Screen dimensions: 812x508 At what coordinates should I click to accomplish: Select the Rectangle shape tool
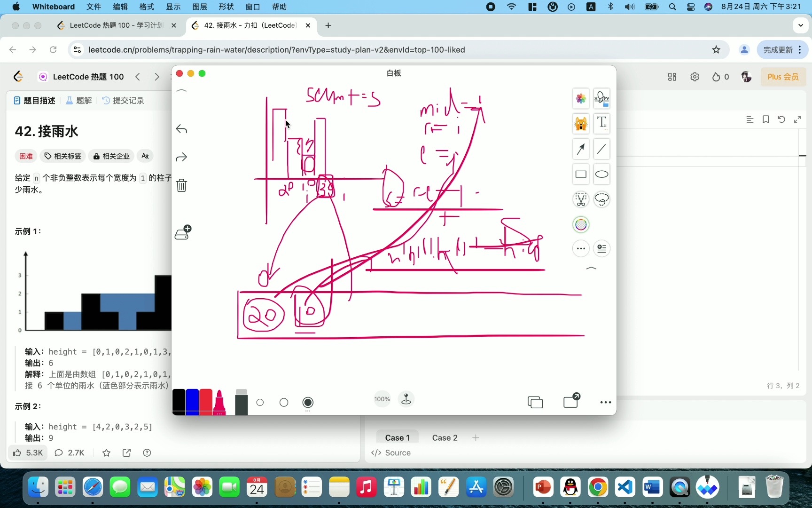coord(581,175)
